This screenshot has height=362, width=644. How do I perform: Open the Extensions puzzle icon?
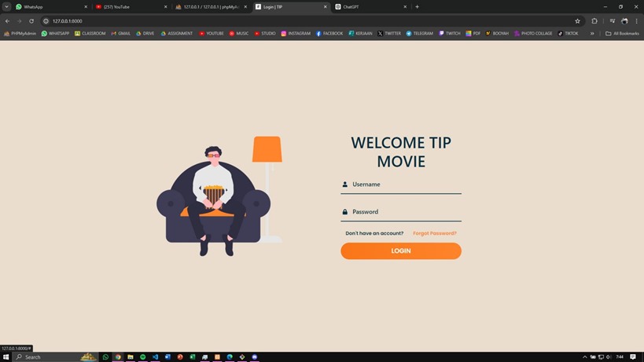pos(594,21)
